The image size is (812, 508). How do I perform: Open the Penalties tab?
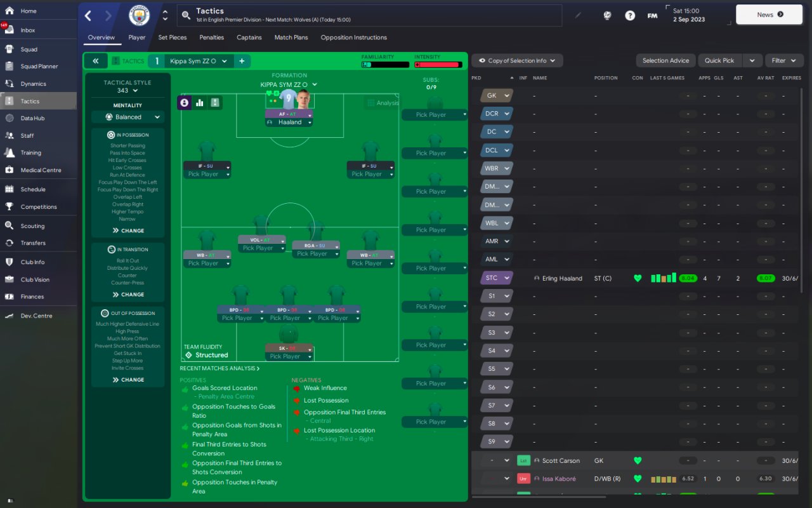tap(212, 37)
